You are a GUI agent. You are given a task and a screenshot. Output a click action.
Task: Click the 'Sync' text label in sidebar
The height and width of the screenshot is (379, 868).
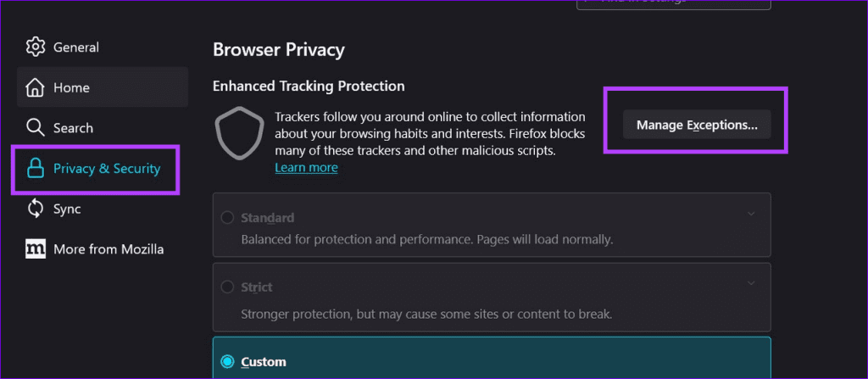[x=67, y=209]
